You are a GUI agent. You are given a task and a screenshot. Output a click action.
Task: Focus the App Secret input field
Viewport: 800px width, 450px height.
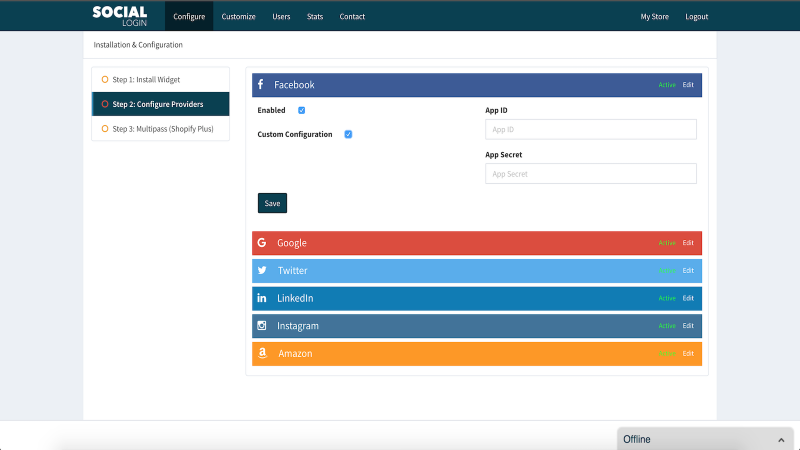coord(591,174)
